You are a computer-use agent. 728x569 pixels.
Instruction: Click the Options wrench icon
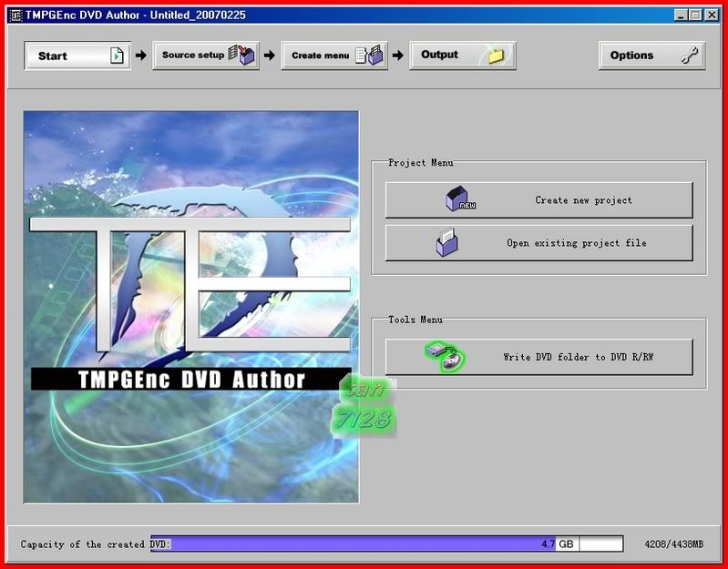(690, 56)
